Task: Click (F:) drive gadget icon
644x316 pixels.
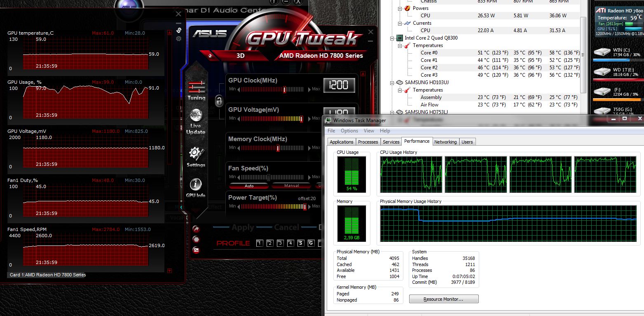Action: pyautogui.click(x=602, y=91)
